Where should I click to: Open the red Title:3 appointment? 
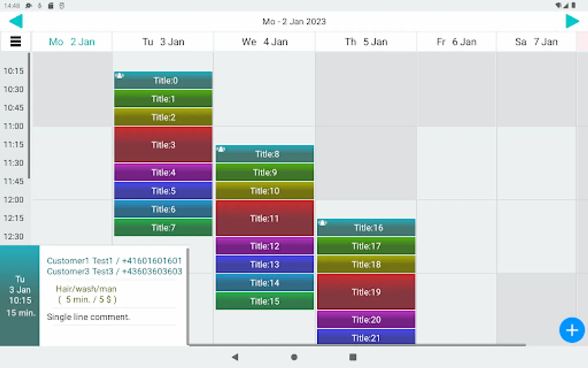pyautogui.click(x=163, y=145)
